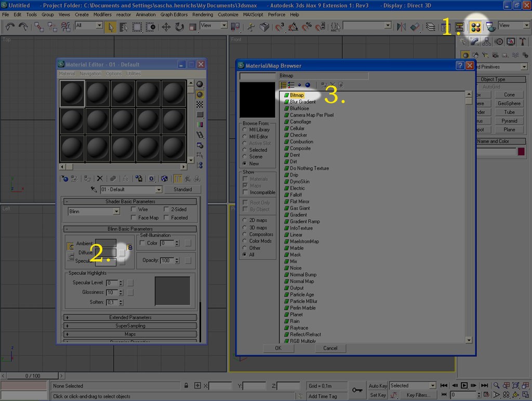Viewport: 532px width, 401px height.
Task: Open Schematic View icon
Action: click(x=459, y=27)
